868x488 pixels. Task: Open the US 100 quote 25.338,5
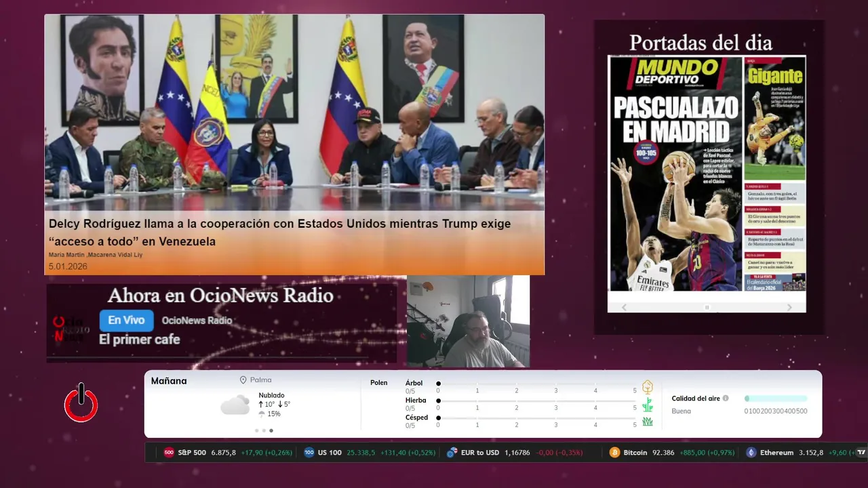[x=361, y=453]
